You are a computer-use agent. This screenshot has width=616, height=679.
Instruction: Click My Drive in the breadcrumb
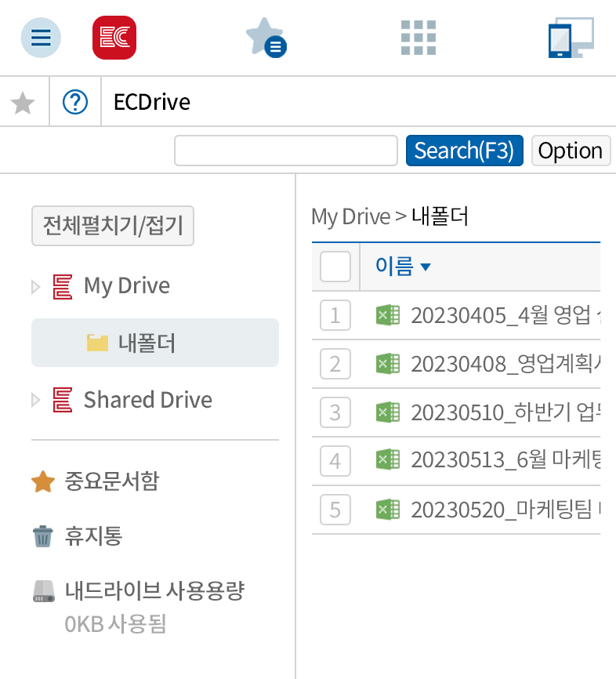(x=351, y=216)
